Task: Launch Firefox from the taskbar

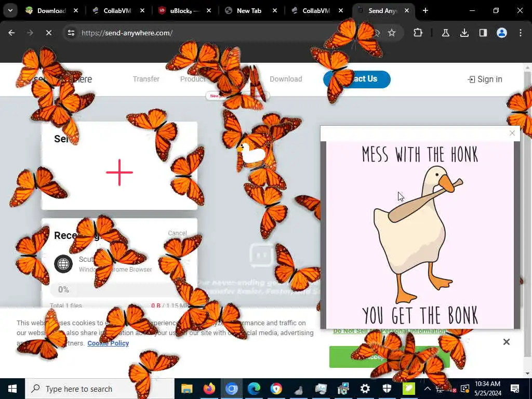Action: click(x=209, y=389)
